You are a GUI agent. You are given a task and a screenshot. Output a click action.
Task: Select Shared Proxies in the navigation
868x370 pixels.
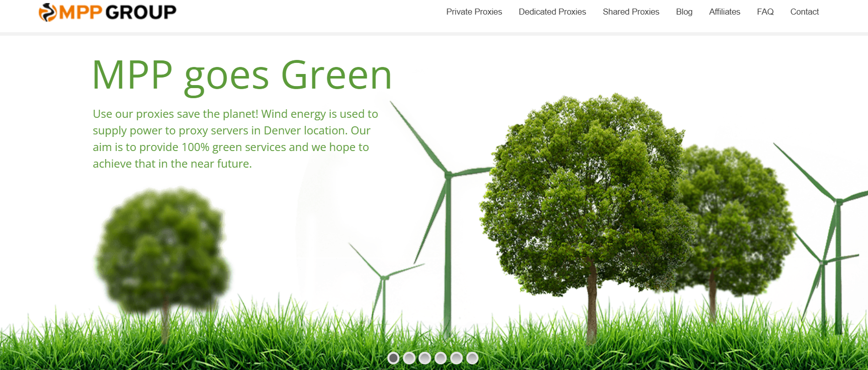click(x=631, y=12)
